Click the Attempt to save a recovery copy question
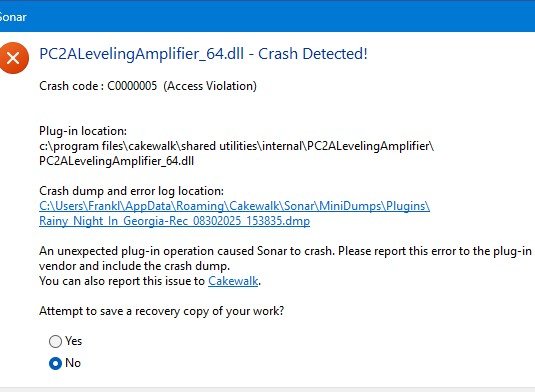Viewport: 535px width, 392px height. tap(161, 311)
